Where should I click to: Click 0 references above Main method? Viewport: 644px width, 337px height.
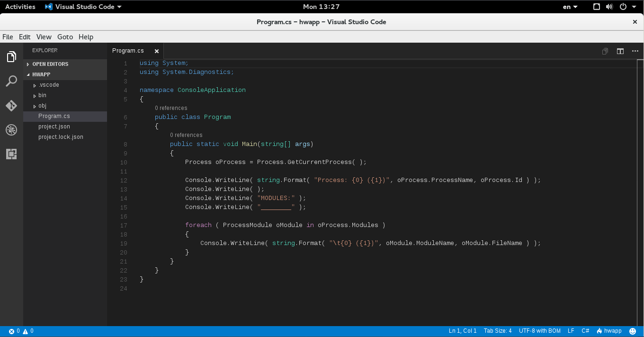pyautogui.click(x=186, y=135)
